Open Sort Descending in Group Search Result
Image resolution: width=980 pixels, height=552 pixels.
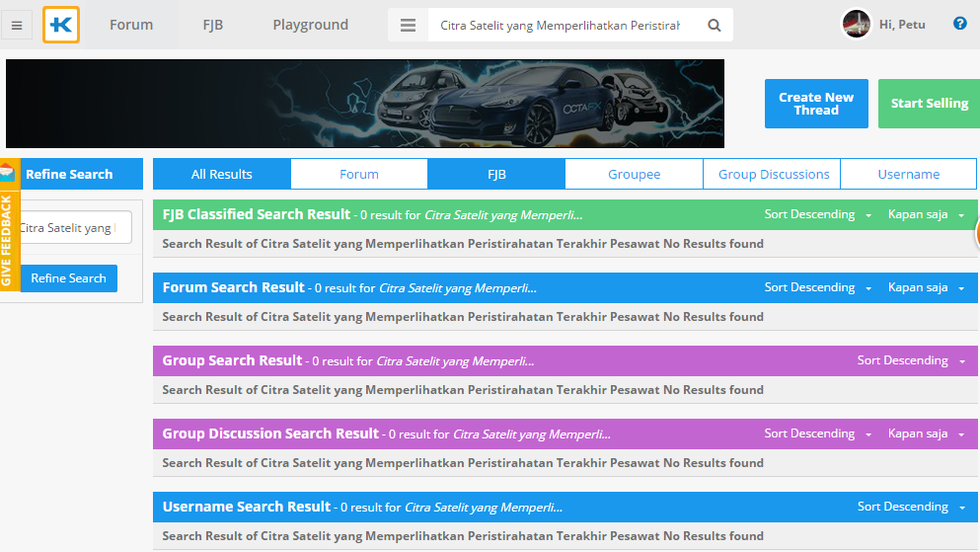(911, 360)
